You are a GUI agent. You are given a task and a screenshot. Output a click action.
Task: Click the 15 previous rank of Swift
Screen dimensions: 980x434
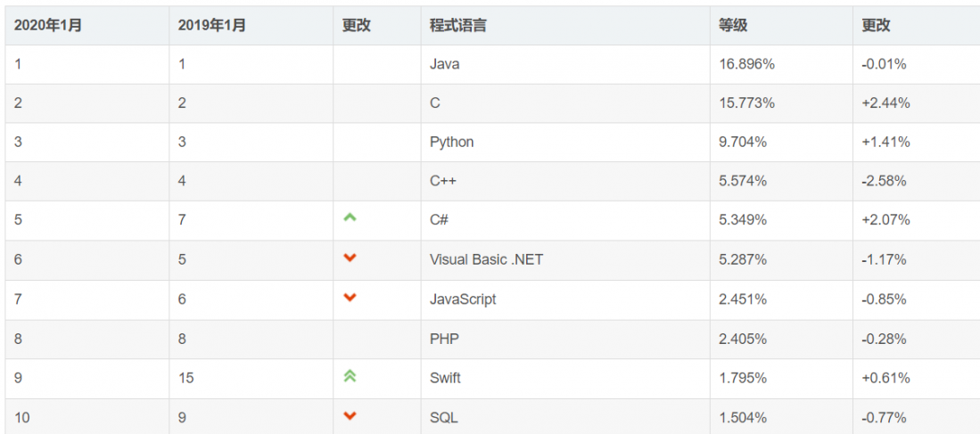185,378
